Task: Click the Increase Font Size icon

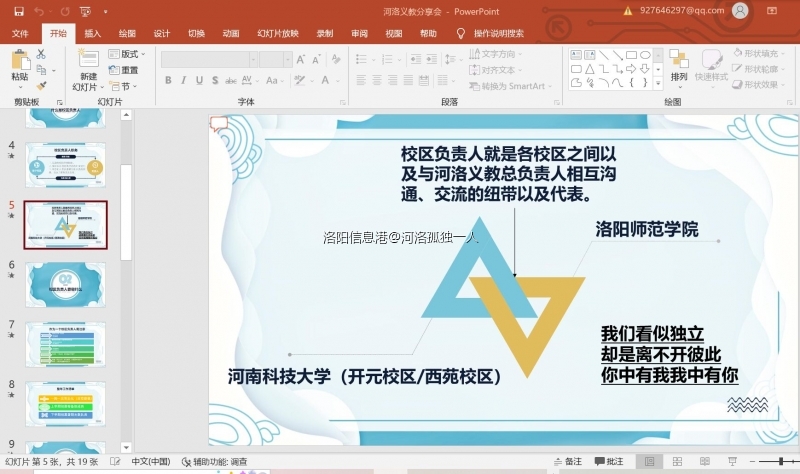Action: click(301, 59)
